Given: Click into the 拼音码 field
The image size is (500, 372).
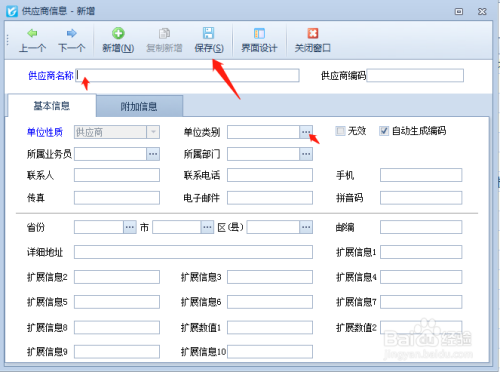Looking at the screenshot, I should [421, 198].
